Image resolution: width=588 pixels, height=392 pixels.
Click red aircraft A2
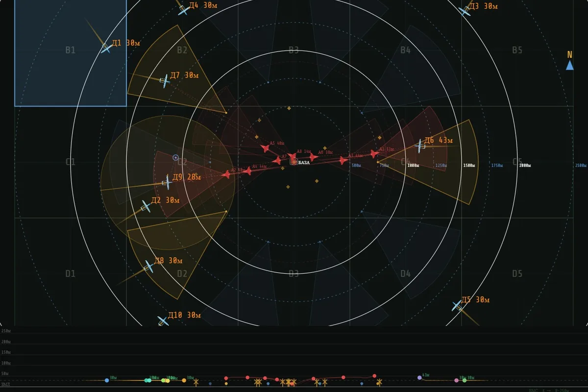(x=226, y=174)
